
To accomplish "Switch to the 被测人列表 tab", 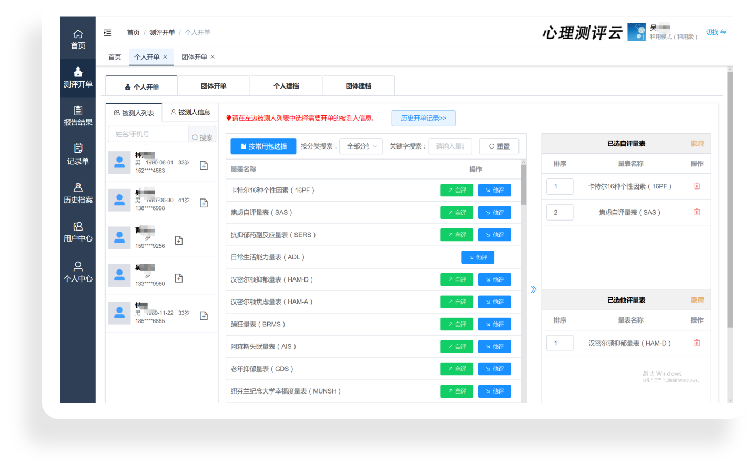I will point(134,113).
